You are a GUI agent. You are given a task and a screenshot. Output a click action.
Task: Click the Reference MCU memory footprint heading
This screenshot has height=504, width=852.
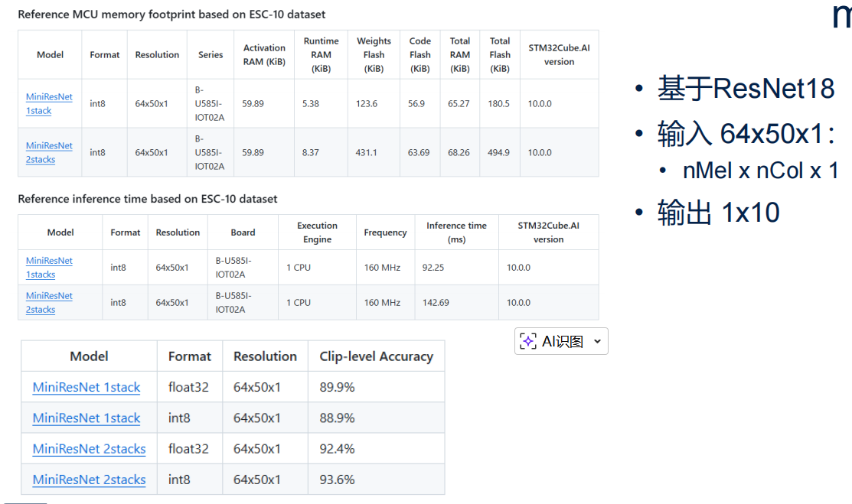tap(171, 14)
